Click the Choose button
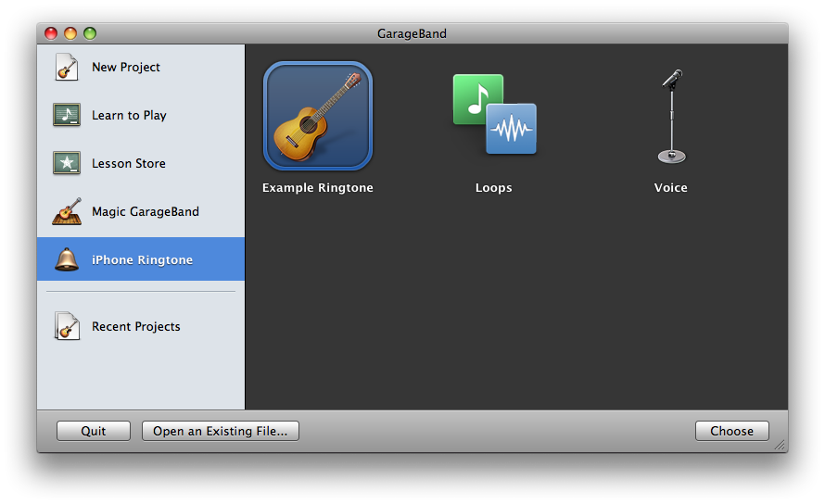Screen dimensions: 825x504 732,431
